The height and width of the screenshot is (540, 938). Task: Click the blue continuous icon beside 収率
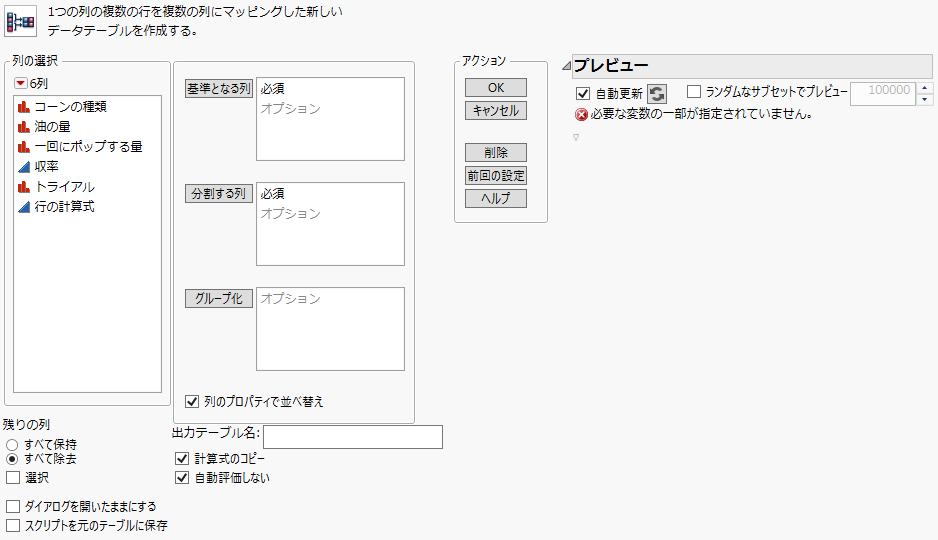[x=24, y=167]
